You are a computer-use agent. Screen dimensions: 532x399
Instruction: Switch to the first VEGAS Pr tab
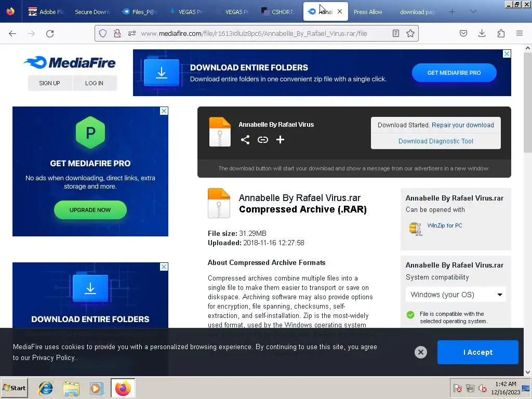(186, 11)
